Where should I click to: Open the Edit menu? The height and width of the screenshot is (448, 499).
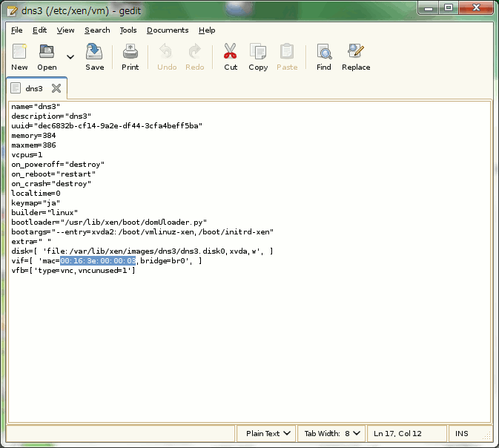39,30
